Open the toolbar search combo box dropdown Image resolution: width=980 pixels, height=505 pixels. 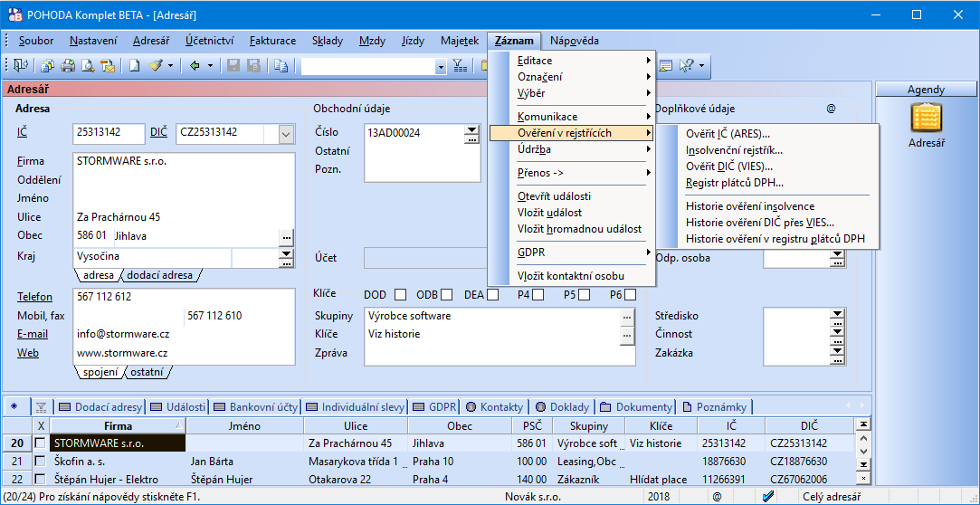(441, 66)
